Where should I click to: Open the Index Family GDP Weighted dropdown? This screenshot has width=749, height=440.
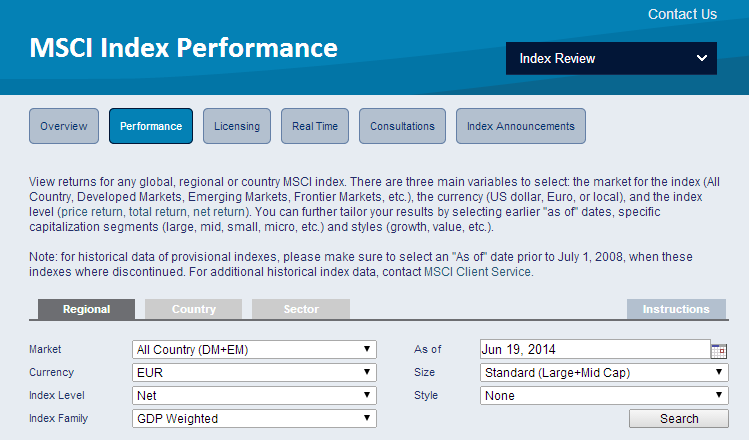(x=254, y=418)
